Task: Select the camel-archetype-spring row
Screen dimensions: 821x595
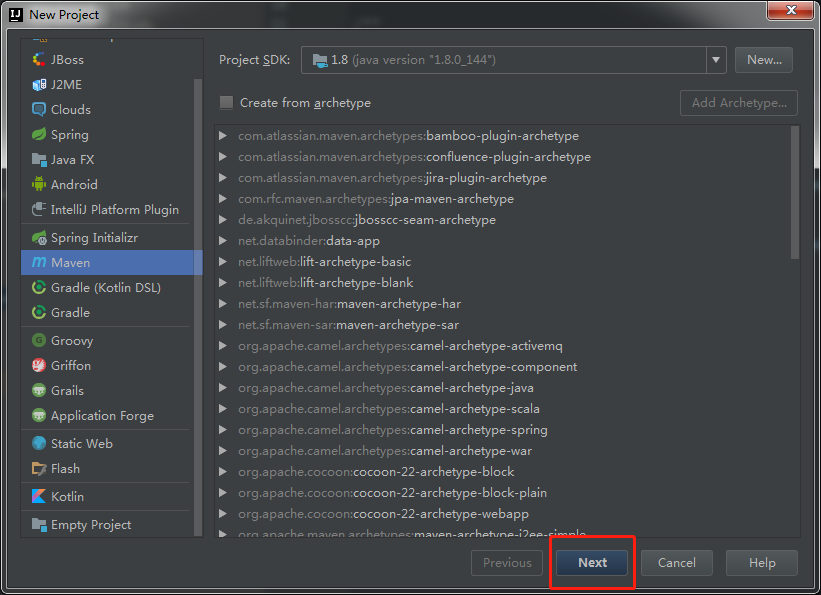Action: pos(503,429)
